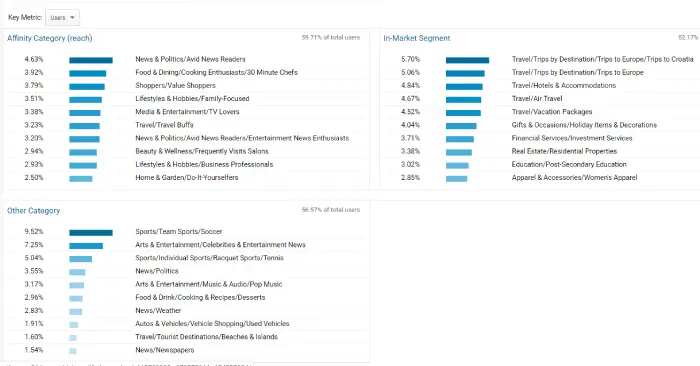Select Arts & Entertainment/Celebrities & Entertainment News row
This screenshot has width=700, height=366.
click(x=186, y=245)
